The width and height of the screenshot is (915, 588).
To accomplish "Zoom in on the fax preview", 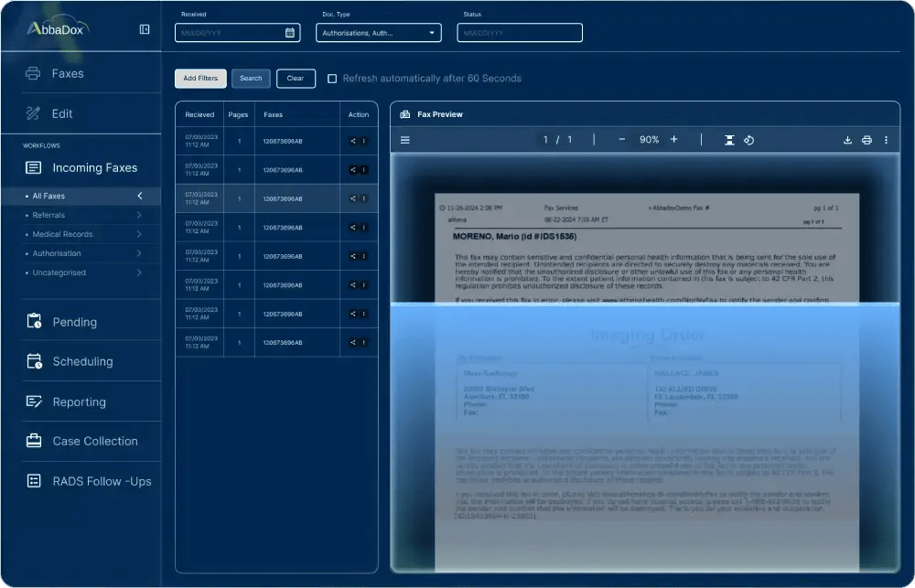I will (674, 140).
